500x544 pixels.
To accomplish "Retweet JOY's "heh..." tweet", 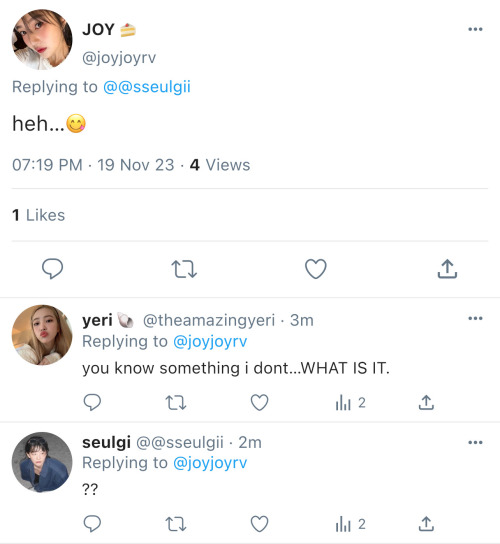I will tap(184, 269).
